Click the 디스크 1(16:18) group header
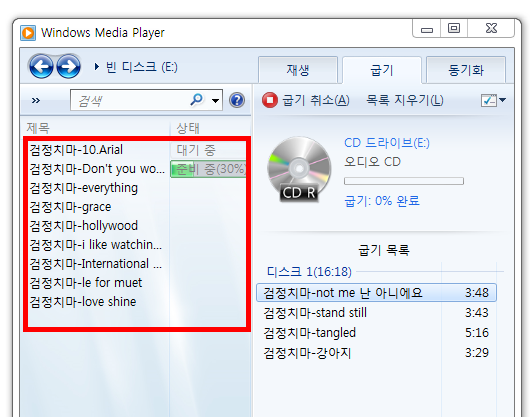This screenshot has width=530, height=417. [x=309, y=271]
